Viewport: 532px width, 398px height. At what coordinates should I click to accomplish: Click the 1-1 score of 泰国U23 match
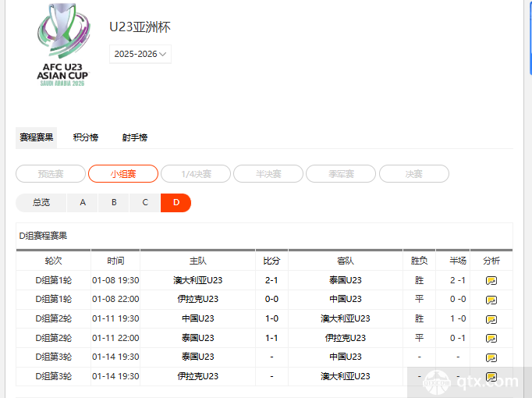(271, 338)
